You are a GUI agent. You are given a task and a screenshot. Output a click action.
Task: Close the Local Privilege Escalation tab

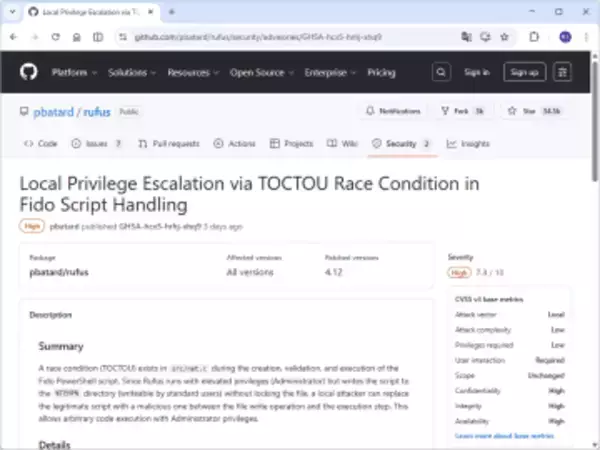coord(151,12)
